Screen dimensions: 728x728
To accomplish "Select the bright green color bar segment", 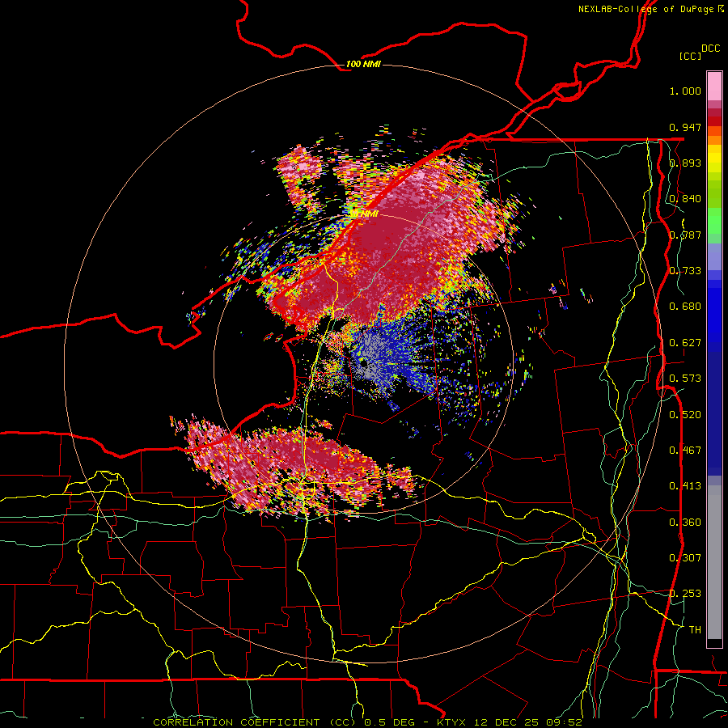I will click(714, 221).
